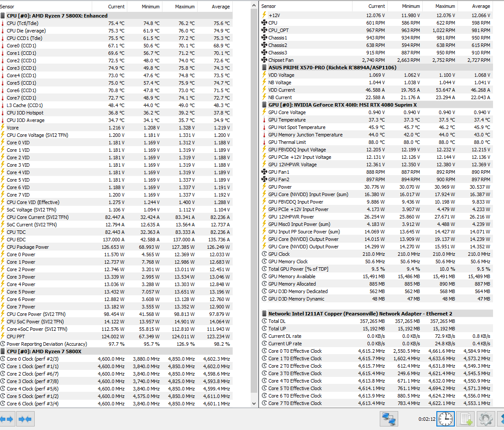Screen dimensions: 504x430
Task: Select the Chassis2 fan row
Action: 376,45
